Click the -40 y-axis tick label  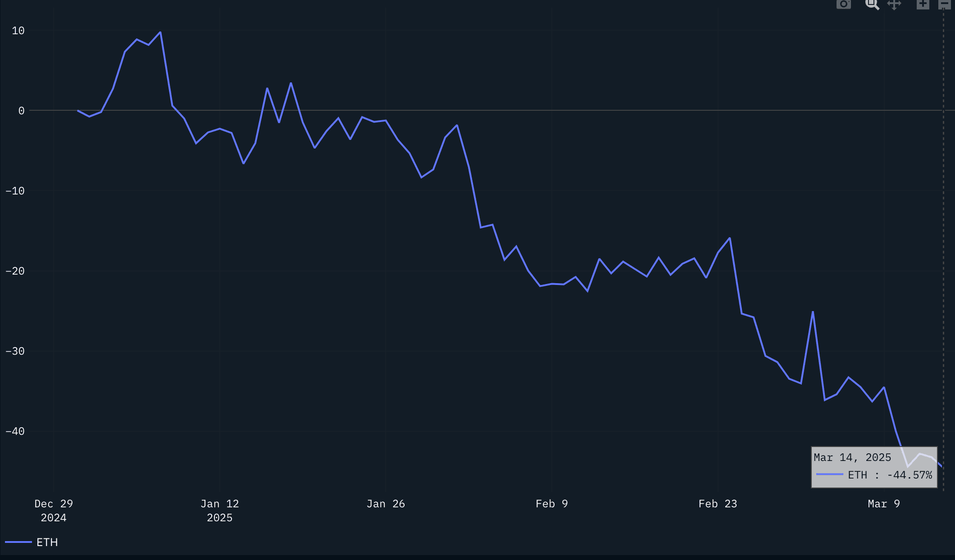[x=15, y=431]
